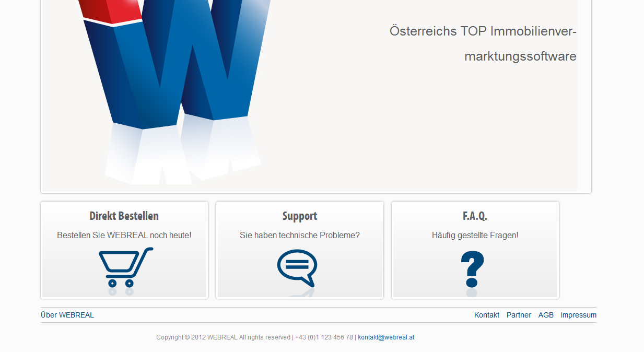Image resolution: width=644 pixels, height=352 pixels.
Task: Open the Direkt Bestellen heading
Action: click(x=124, y=216)
